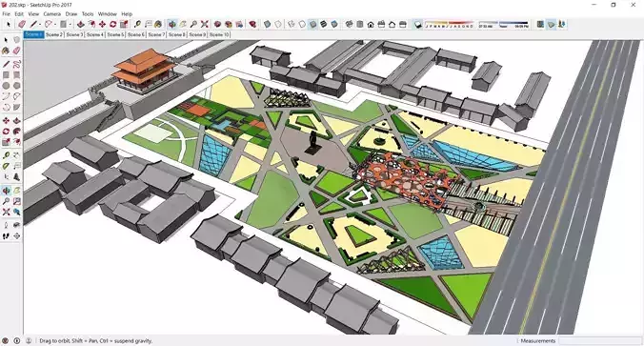Open the Window menu
Screen dimensions: 644x346
point(108,14)
